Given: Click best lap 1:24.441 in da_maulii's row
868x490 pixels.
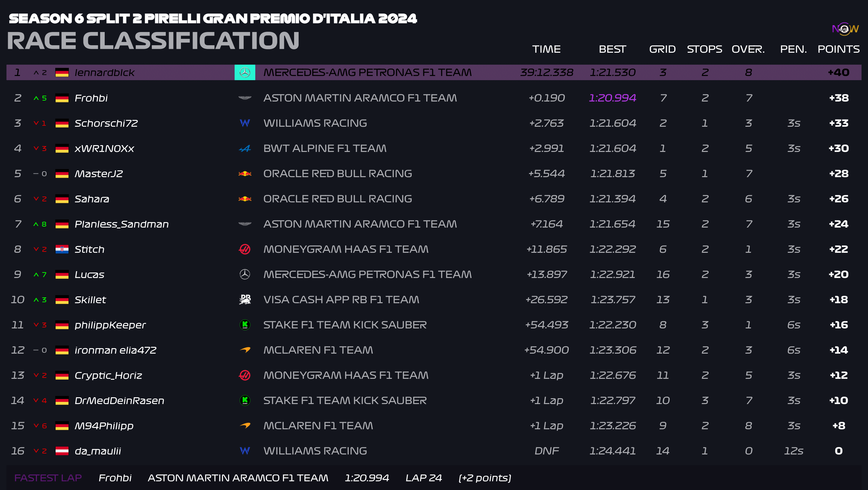Looking at the screenshot, I should click(612, 451).
